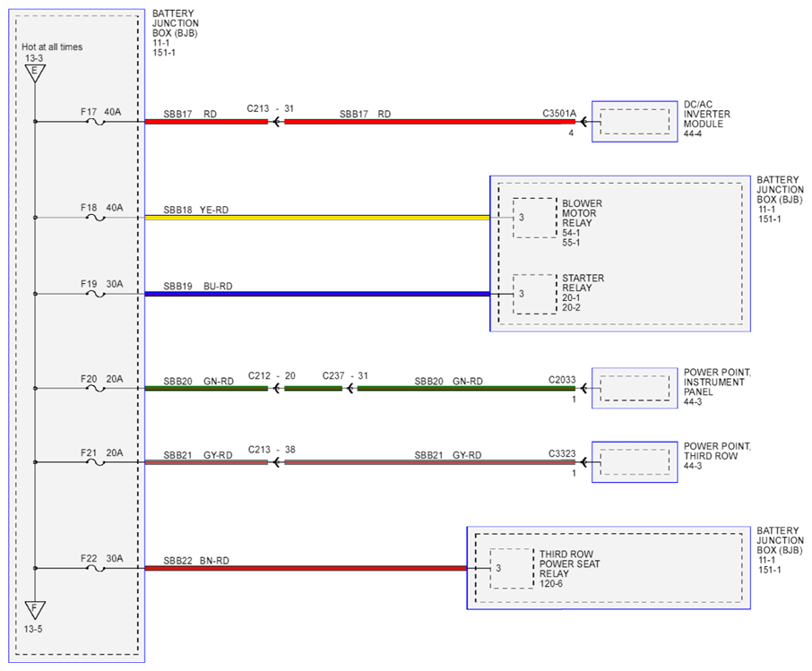Viewport: 812px width, 671px height.
Task: Click the 'BLOWER MOTOR RELAY' label
Action: [x=582, y=213]
